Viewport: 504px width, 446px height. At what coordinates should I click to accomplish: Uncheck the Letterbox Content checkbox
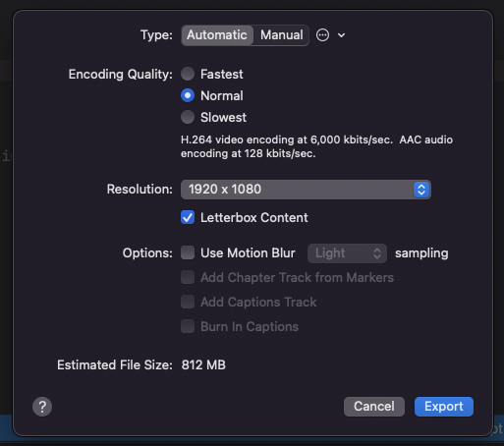[x=188, y=217]
